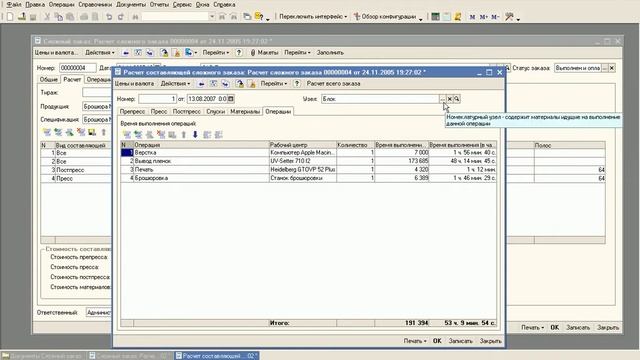Click the calendar button next to the date field

[x=231, y=99]
